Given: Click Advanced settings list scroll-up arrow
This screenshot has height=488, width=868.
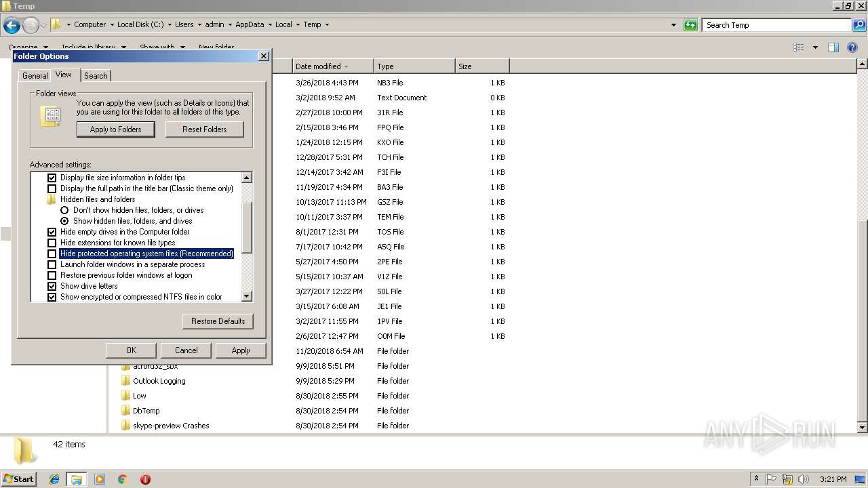Looking at the screenshot, I should pyautogui.click(x=246, y=178).
